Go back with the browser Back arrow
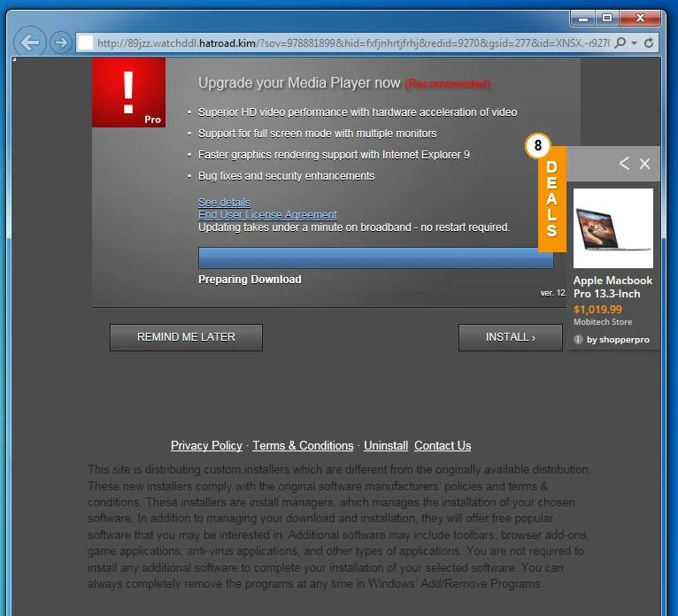Image resolution: width=678 pixels, height=616 pixels. 30,42
